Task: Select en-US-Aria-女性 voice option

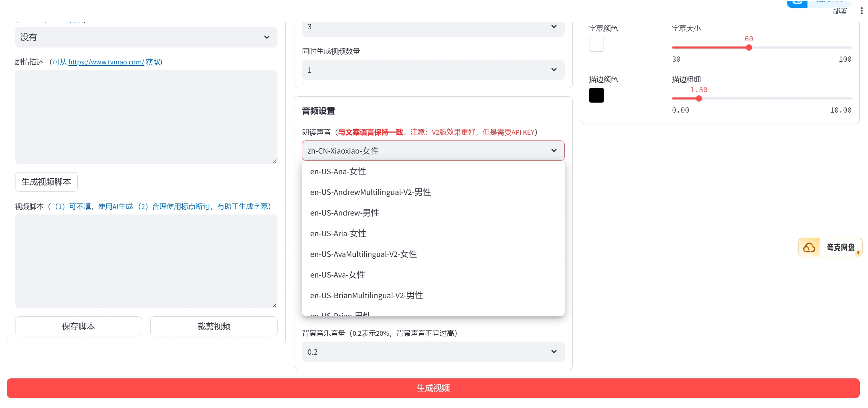Action: click(338, 233)
